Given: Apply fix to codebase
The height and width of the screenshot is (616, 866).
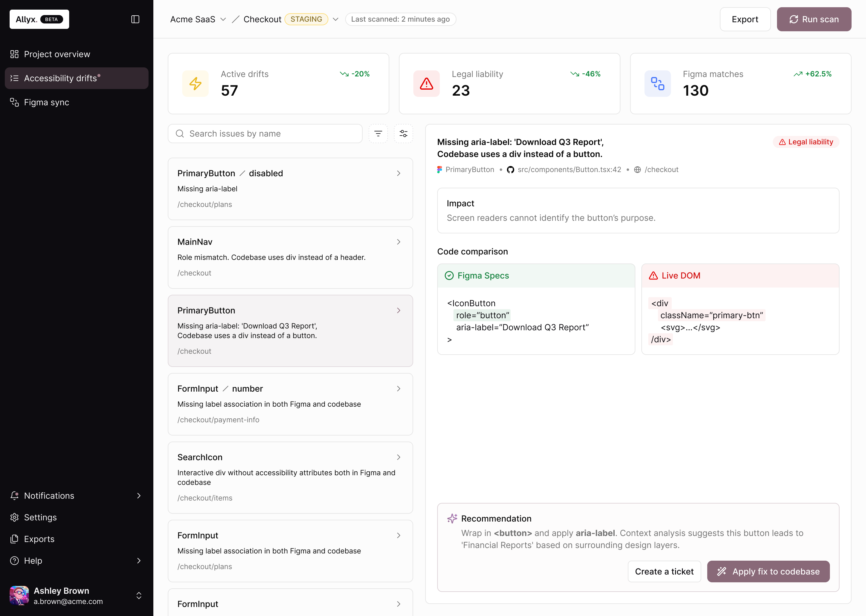Looking at the screenshot, I should tap(769, 571).
